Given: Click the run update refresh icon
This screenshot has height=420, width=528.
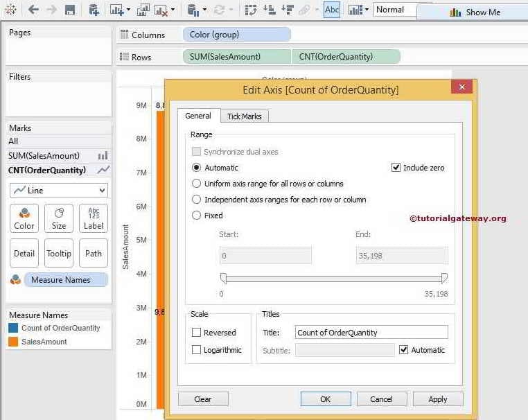Looking at the screenshot, I should (219, 10).
